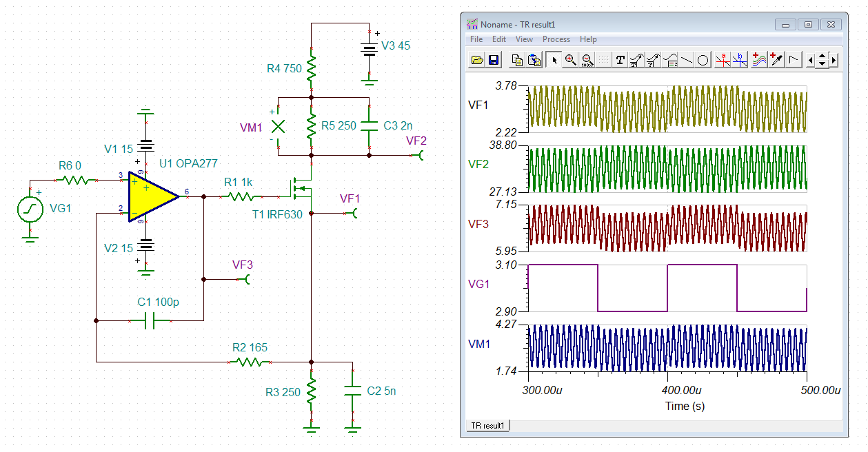
Task: Click the 'C3 2n' capacitor label
Action: tap(398, 126)
